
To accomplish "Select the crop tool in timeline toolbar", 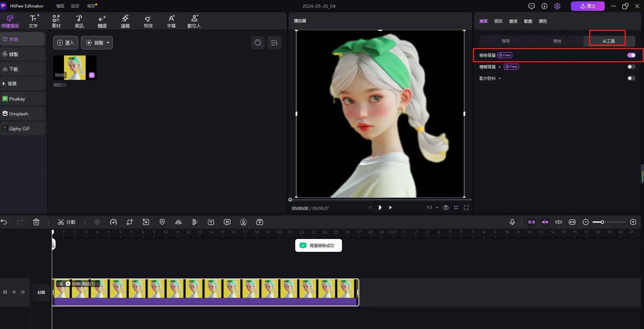I will coord(129,222).
